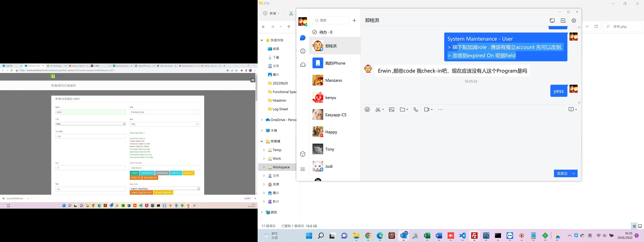Switch to the Rentsmart 2022 tab
644x242 pixels.
tap(122, 66)
